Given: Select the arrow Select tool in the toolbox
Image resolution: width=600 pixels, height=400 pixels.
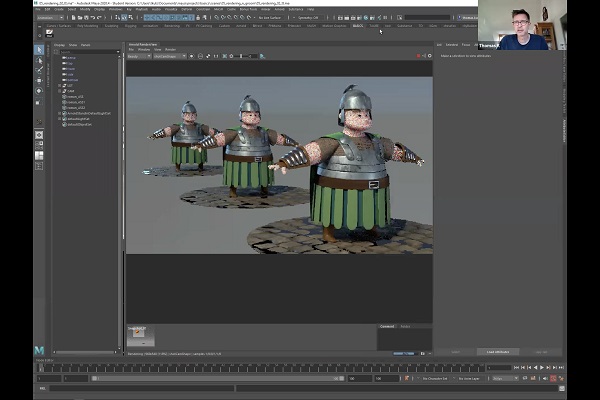Looking at the screenshot, I should [x=39, y=50].
